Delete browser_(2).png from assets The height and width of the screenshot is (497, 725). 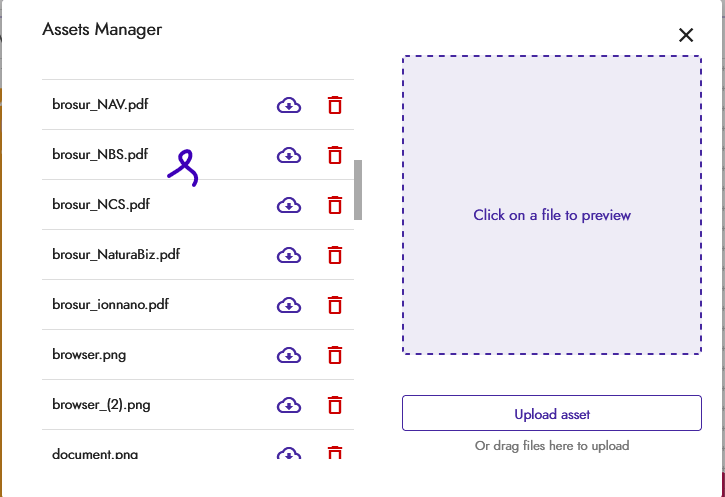[x=335, y=405]
